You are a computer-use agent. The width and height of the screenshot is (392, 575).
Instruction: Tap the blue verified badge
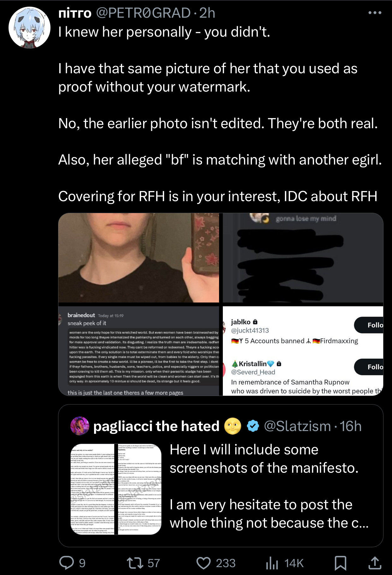253,426
